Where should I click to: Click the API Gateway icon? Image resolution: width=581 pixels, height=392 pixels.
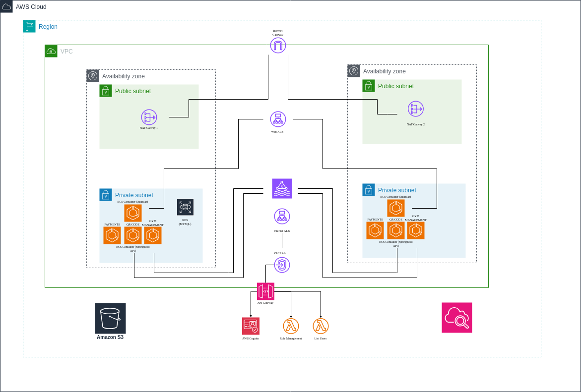[x=266, y=291]
